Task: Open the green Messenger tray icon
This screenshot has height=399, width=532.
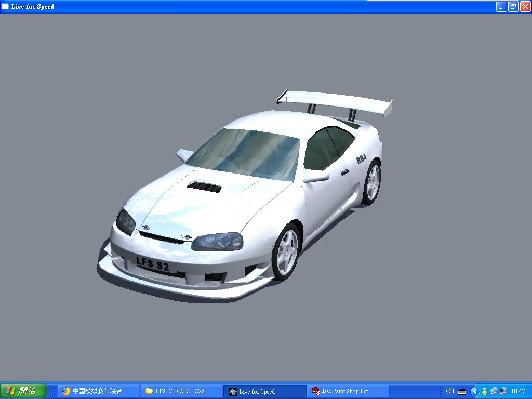Action: pos(485,392)
